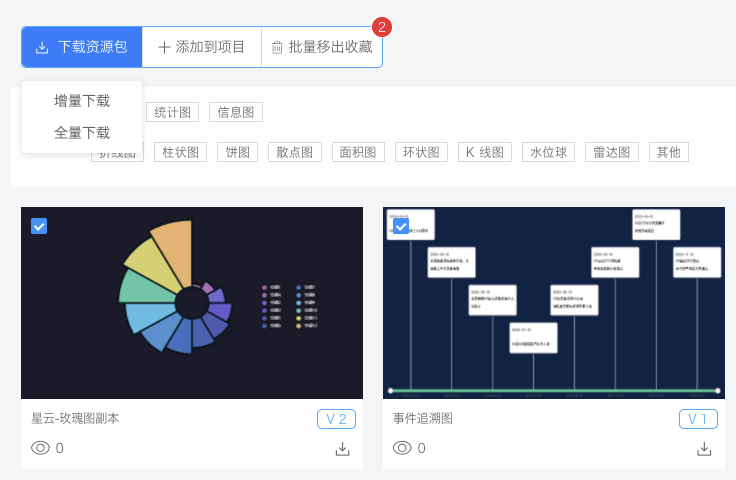Select the 其他 chart type tag
The width and height of the screenshot is (736, 480).
pyautogui.click(x=669, y=152)
